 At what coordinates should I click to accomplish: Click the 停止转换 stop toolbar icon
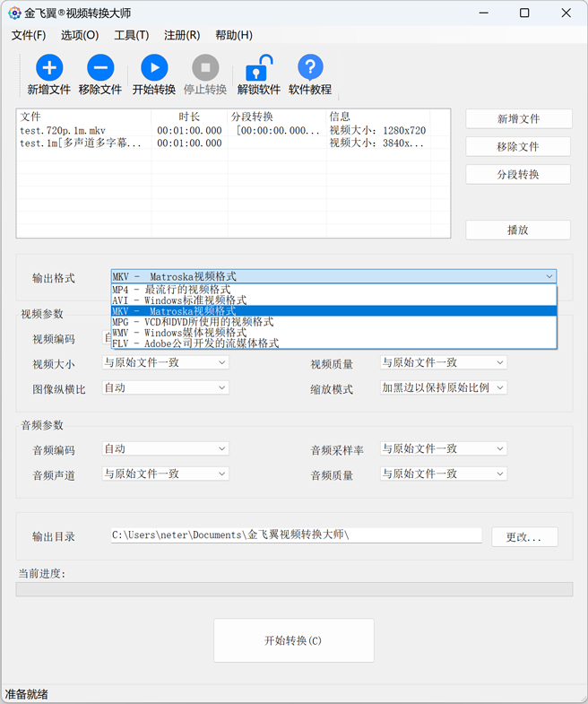(205, 68)
